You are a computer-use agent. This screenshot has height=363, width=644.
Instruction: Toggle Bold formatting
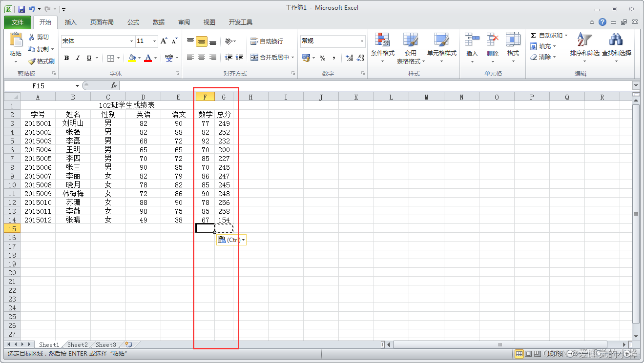coord(66,58)
